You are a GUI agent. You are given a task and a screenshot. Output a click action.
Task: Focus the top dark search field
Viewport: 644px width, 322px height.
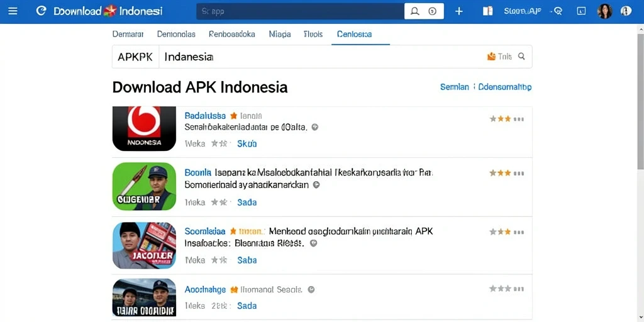(300, 11)
